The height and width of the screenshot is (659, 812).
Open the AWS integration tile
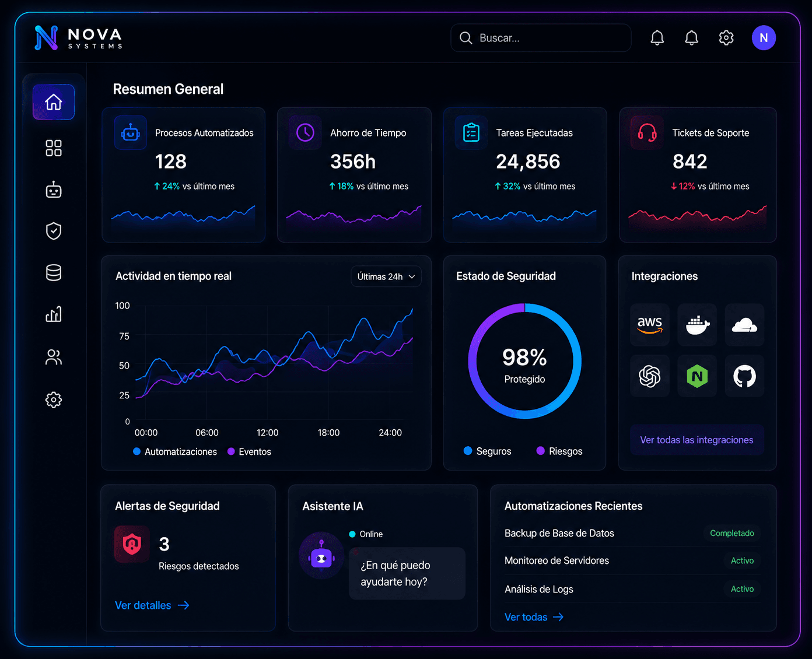click(650, 325)
